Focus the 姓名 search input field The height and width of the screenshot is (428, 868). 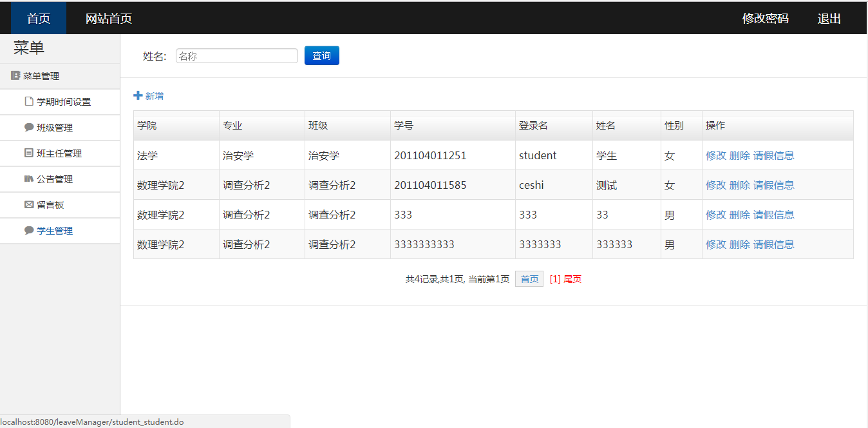tap(236, 56)
